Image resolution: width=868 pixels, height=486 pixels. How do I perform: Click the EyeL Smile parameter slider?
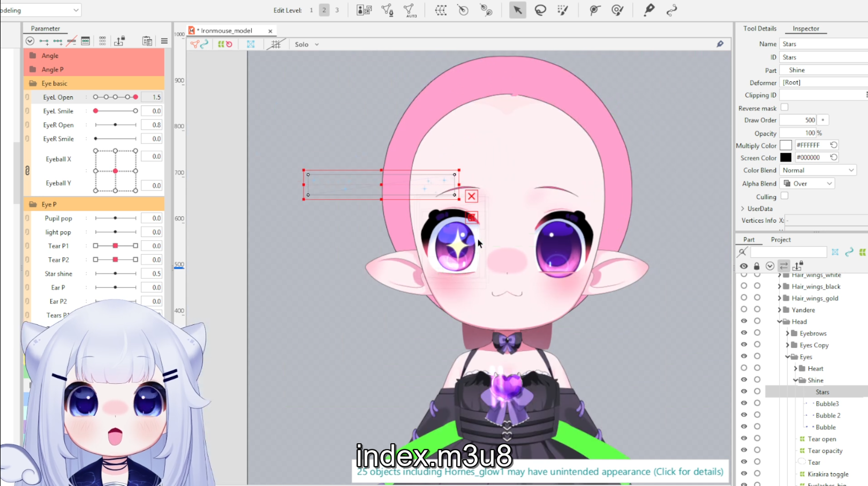[x=115, y=111]
